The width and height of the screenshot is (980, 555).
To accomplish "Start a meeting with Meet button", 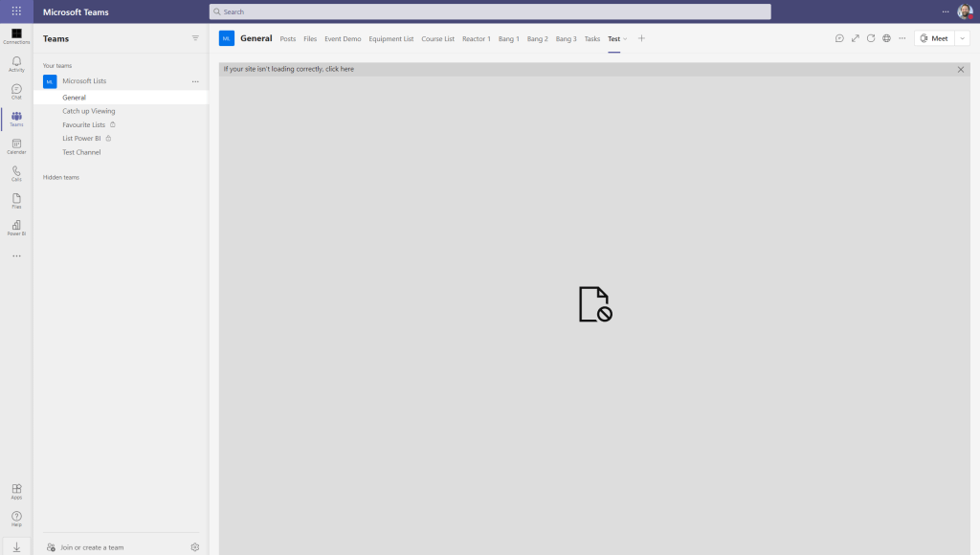I will coord(934,38).
